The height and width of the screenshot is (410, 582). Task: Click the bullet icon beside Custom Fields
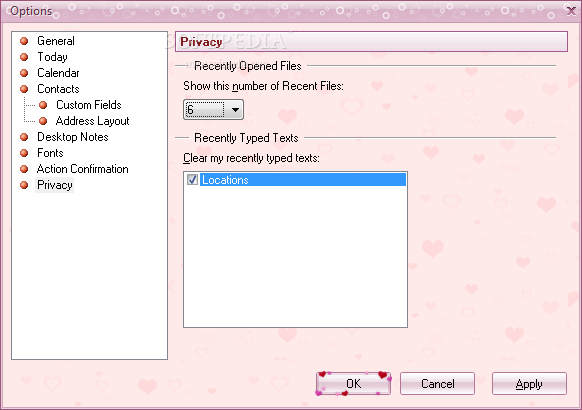tap(43, 105)
